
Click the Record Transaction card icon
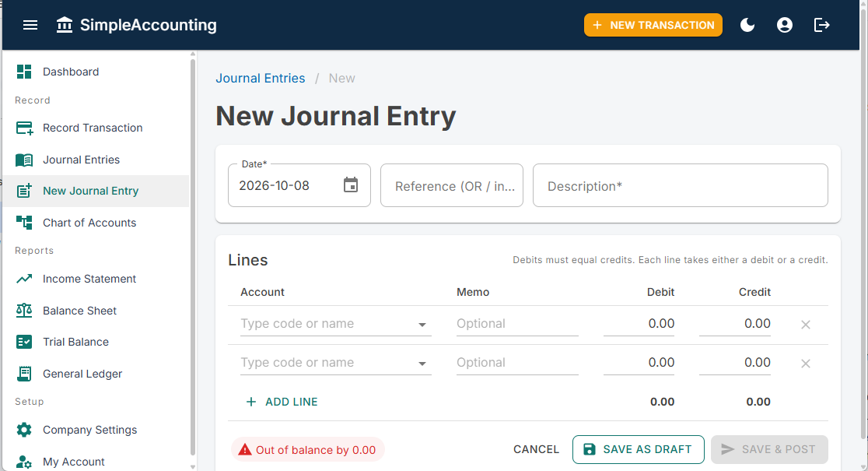(24, 128)
